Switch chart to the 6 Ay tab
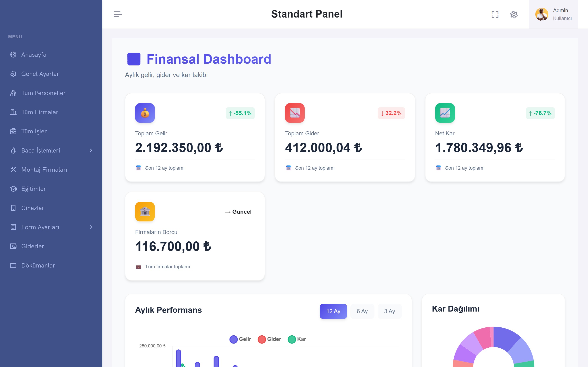 362,311
